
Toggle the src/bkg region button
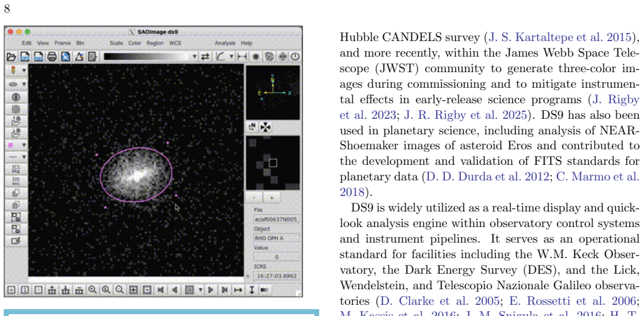(16, 169)
